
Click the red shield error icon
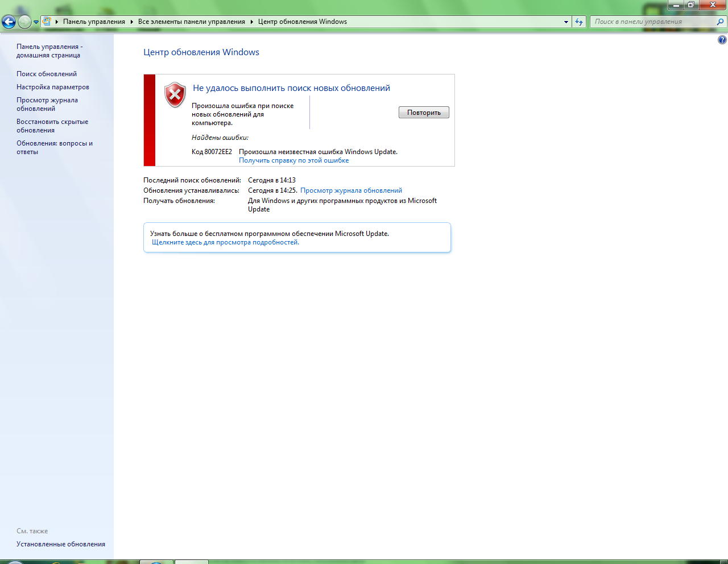coord(175,94)
